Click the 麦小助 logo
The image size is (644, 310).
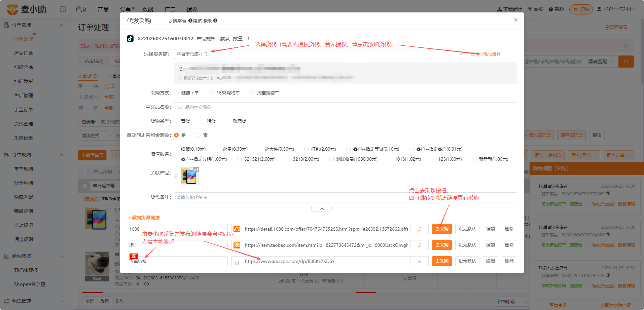click(x=27, y=9)
